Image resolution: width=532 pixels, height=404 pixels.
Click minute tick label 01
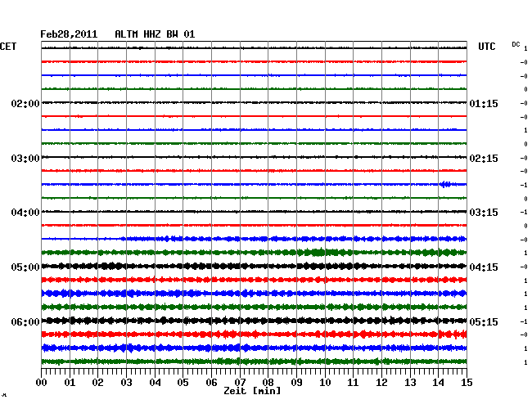70,382
